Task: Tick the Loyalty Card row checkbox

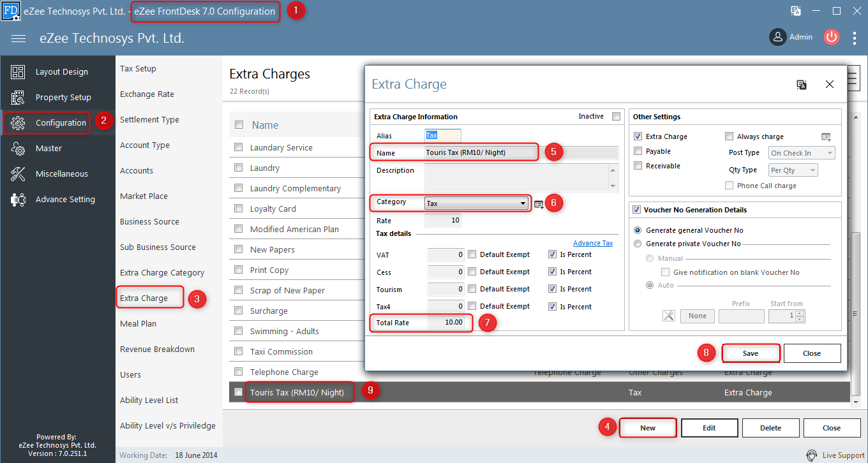Action: click(238, 209)
